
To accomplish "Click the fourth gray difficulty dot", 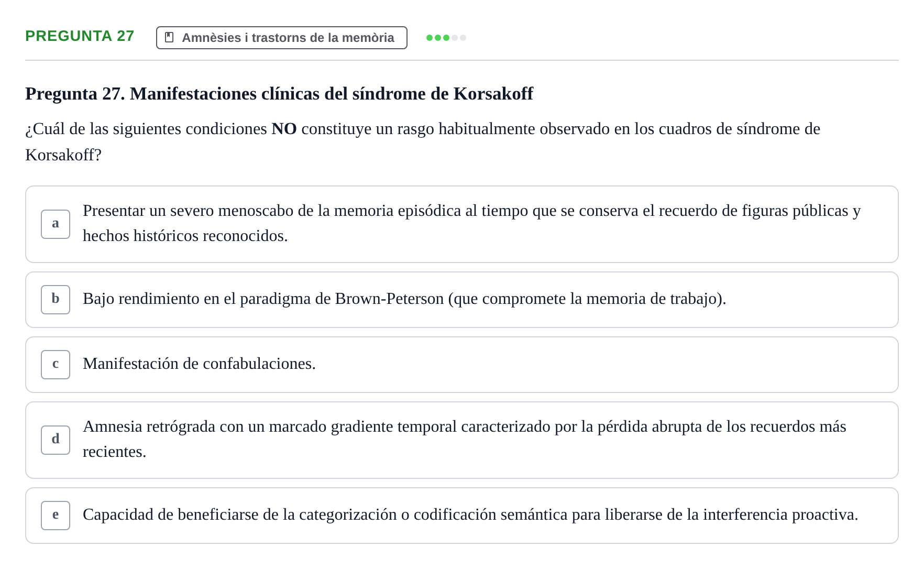I will pos(455,38).
